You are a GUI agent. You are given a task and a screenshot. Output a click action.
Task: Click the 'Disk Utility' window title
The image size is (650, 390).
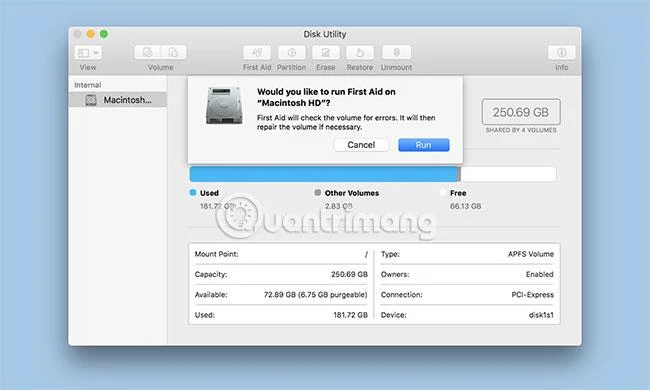(325, 34)
